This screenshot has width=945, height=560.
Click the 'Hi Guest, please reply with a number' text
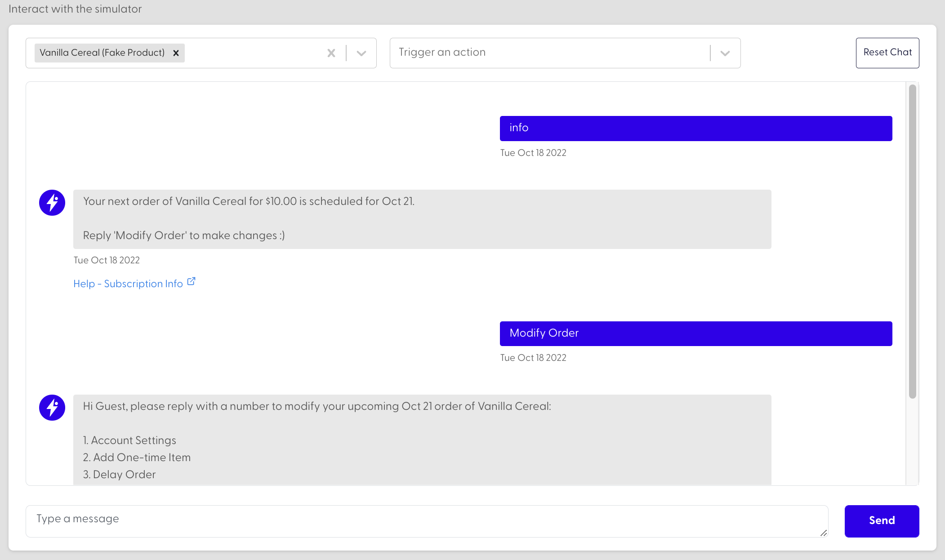tap(317, 406)
